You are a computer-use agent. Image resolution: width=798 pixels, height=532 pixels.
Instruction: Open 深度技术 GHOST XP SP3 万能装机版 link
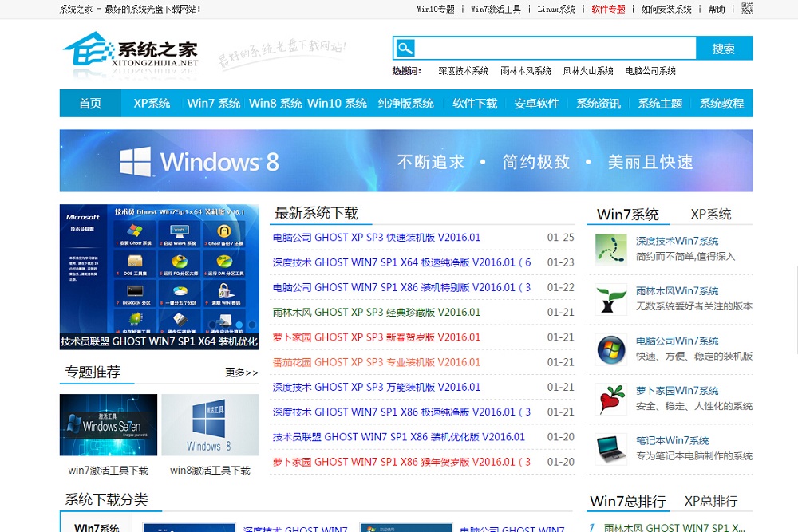[376, 387]
